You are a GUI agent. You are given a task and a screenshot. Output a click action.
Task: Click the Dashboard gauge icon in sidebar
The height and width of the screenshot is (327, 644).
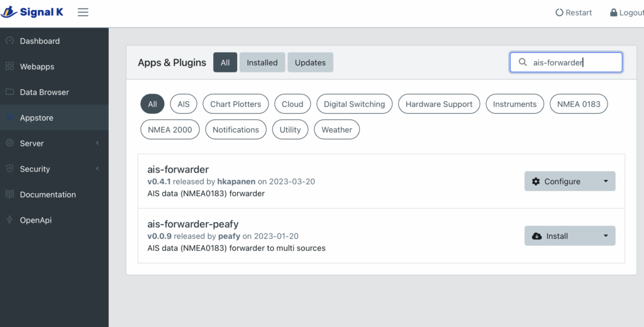tap(9, 41)
